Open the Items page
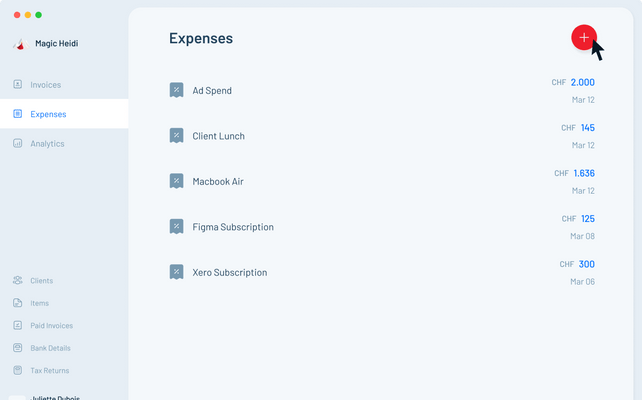 (x=39, y=303)
